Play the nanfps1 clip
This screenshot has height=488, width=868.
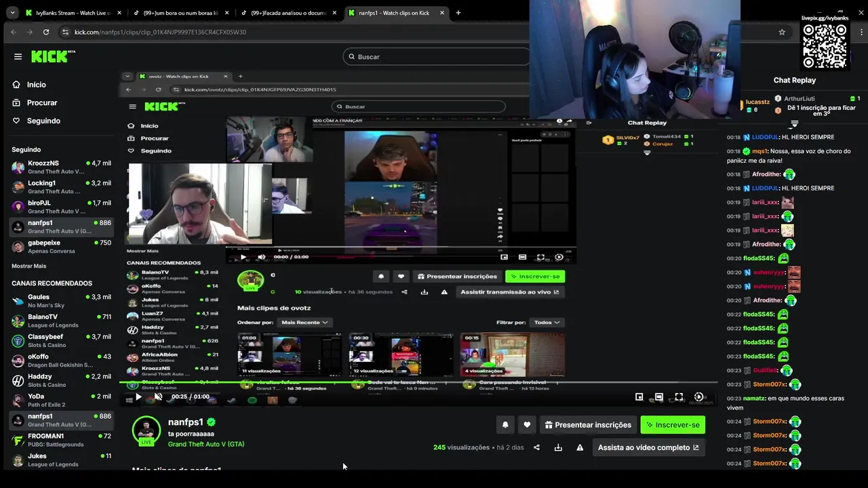pos(138,396)
